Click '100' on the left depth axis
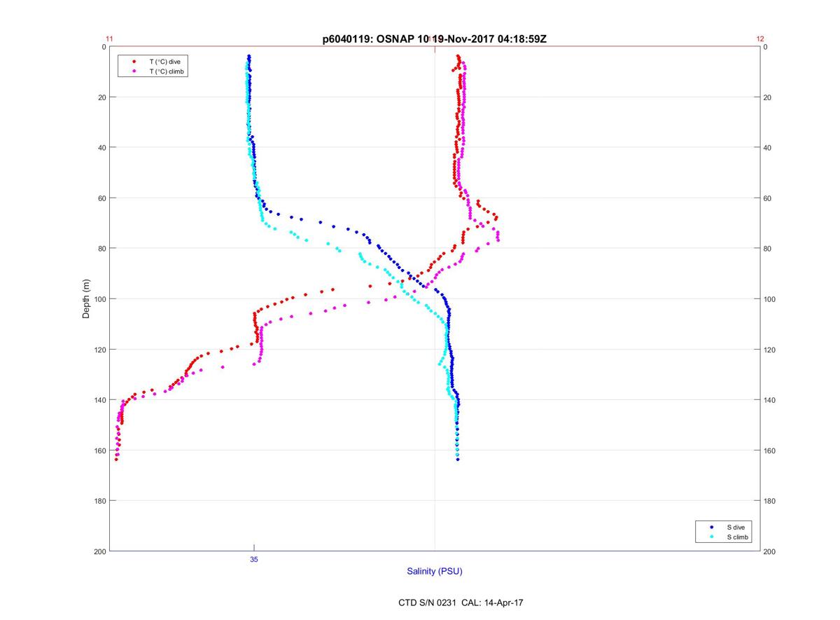Screen dimensions: 840x620 99,299
